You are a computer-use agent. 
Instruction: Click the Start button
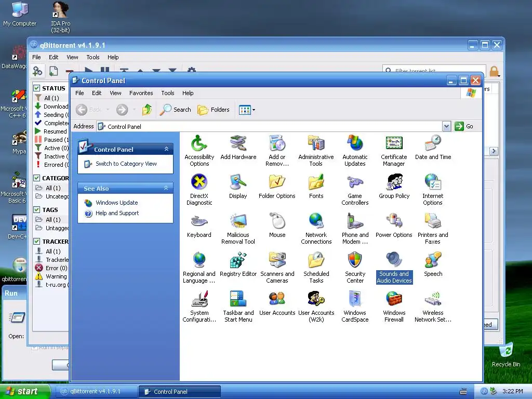point(25,391)
